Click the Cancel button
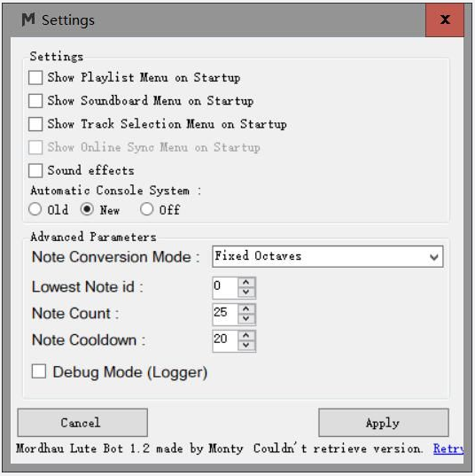 point(82,422)
